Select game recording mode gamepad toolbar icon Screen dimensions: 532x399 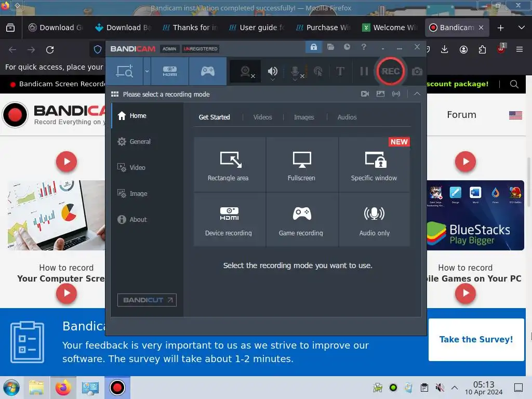(208, 71)
